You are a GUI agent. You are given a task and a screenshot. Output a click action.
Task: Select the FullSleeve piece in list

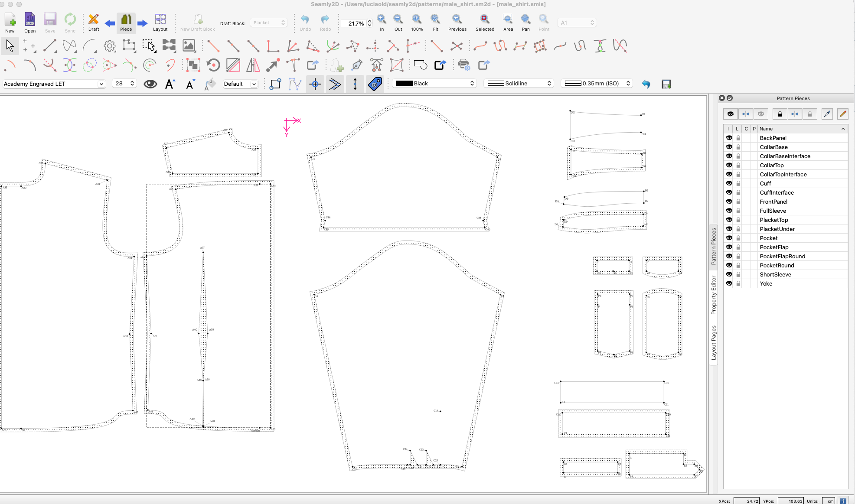[773, 211]
